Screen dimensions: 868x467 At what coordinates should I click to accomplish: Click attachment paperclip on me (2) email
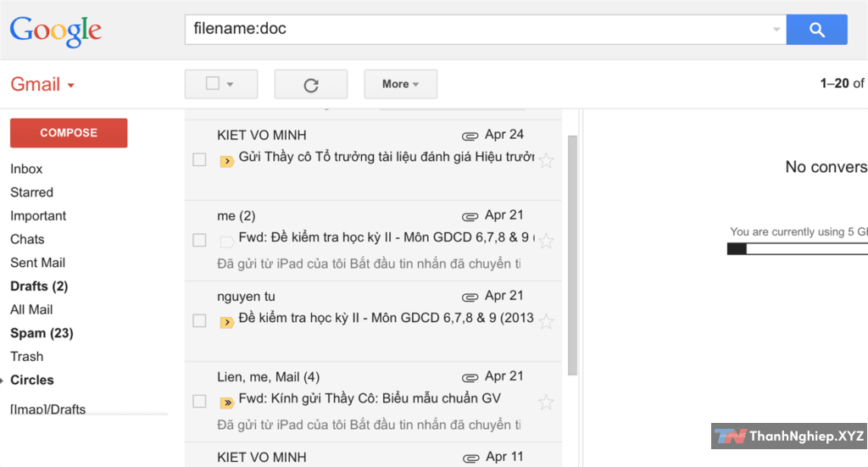[x=470, y=216]
